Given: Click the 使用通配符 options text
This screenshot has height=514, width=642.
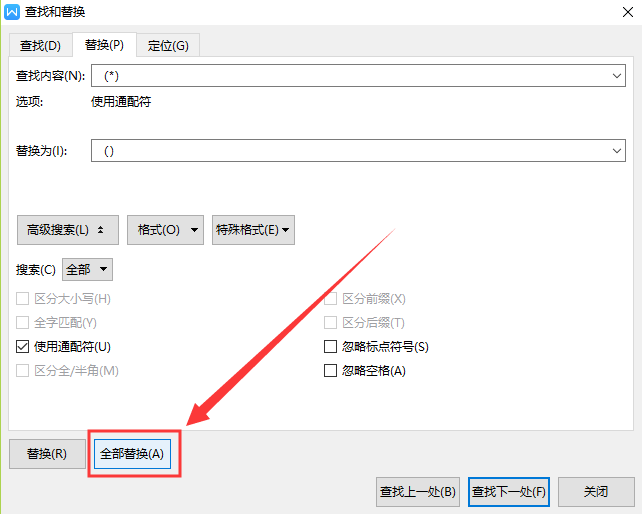Looking at the screenshot, I should [121, 102].
